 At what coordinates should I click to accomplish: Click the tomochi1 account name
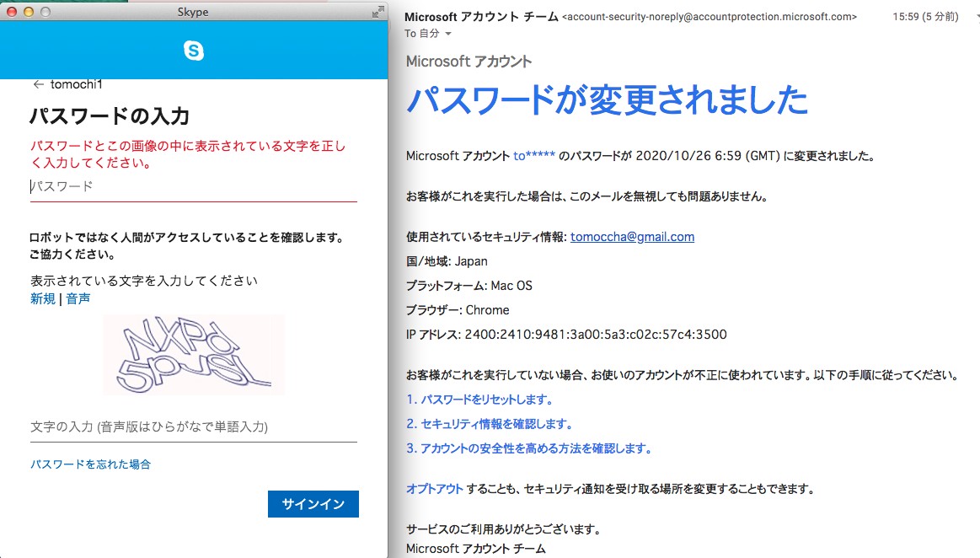click(76, 84)
